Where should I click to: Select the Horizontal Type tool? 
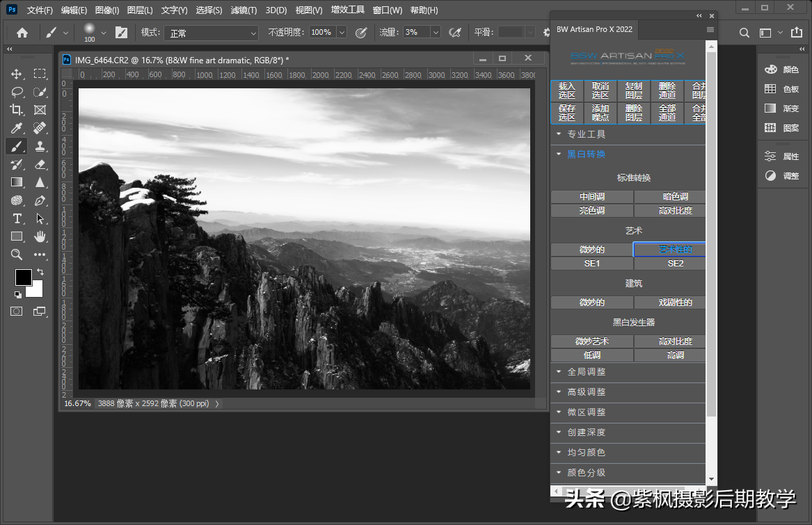(17, 218)
